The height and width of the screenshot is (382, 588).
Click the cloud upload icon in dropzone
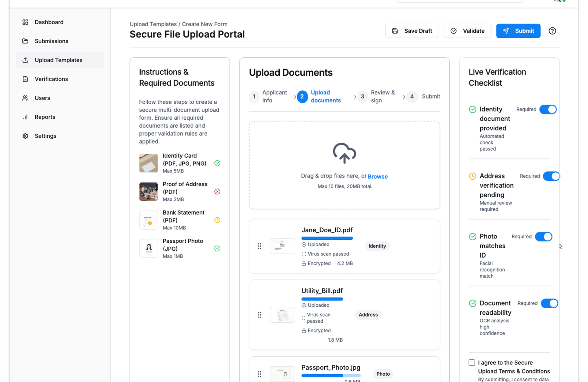coord(344,153)
